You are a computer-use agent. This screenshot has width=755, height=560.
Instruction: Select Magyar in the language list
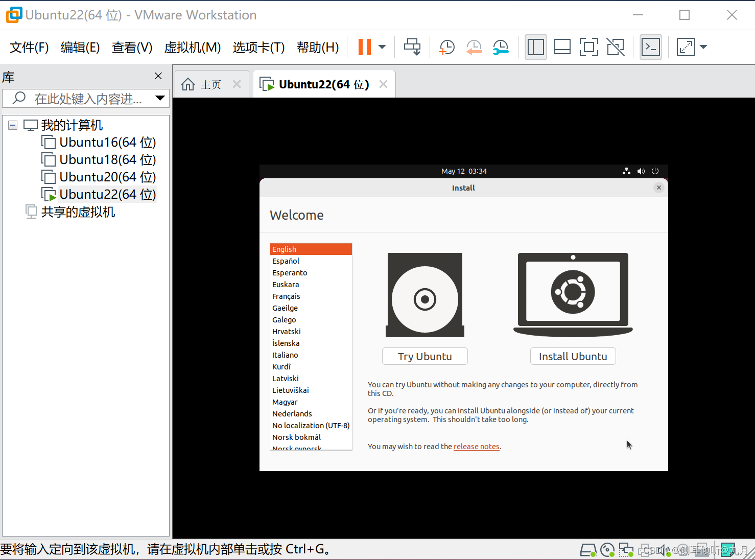coord(311,402)
